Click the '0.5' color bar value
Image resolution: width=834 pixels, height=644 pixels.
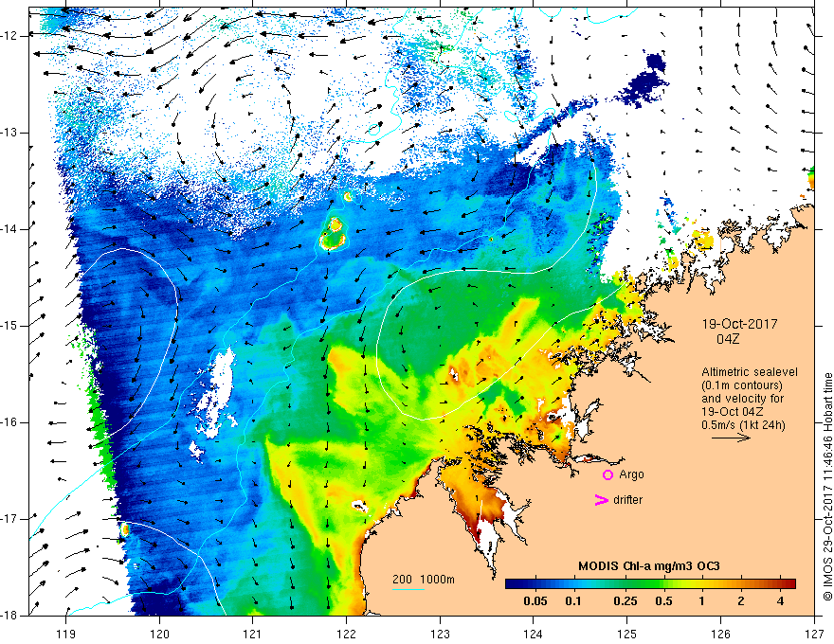[663, 601]
